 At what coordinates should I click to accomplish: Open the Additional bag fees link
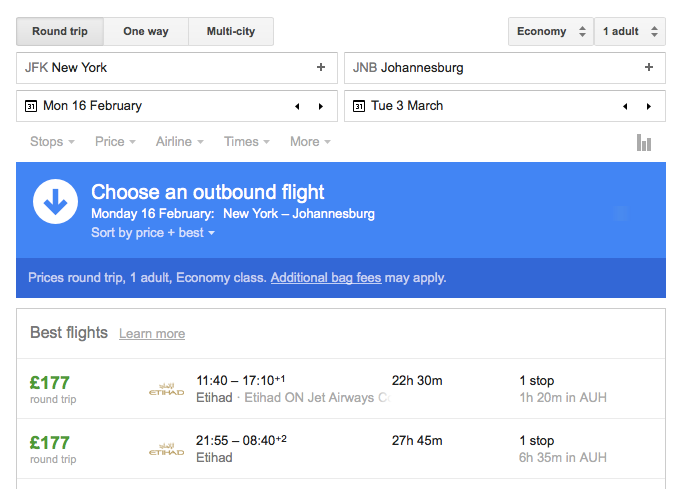325,278
